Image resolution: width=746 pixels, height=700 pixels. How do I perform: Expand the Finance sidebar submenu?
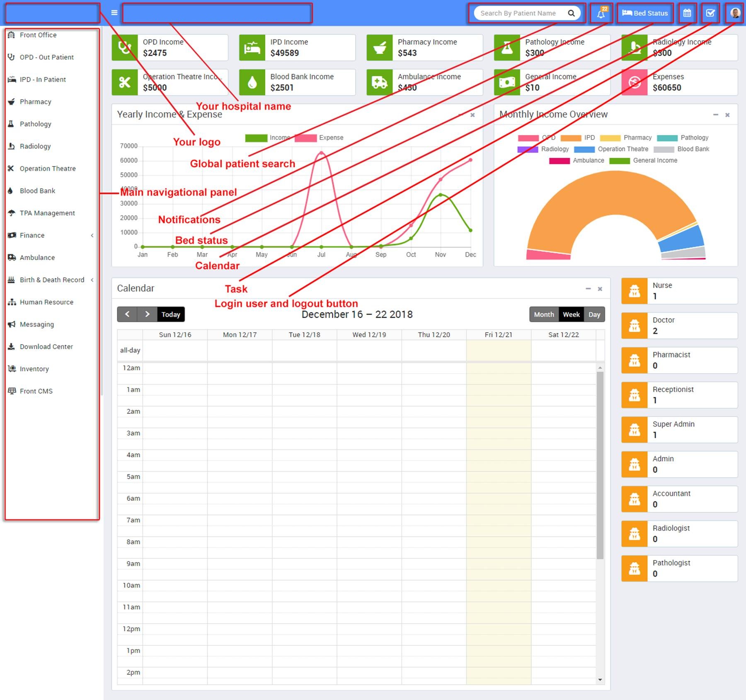point(92,235)
